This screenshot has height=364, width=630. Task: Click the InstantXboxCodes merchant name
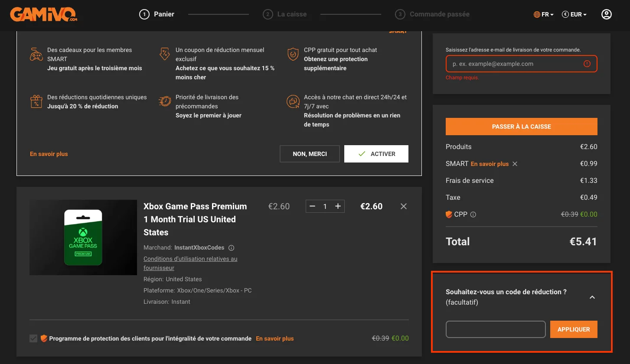click(199, 248)
